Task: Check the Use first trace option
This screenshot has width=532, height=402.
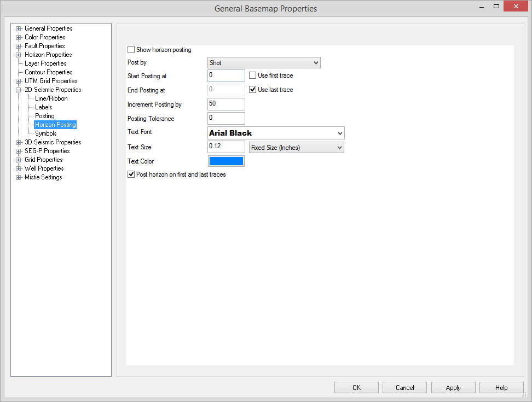Action: coord(253,75)
